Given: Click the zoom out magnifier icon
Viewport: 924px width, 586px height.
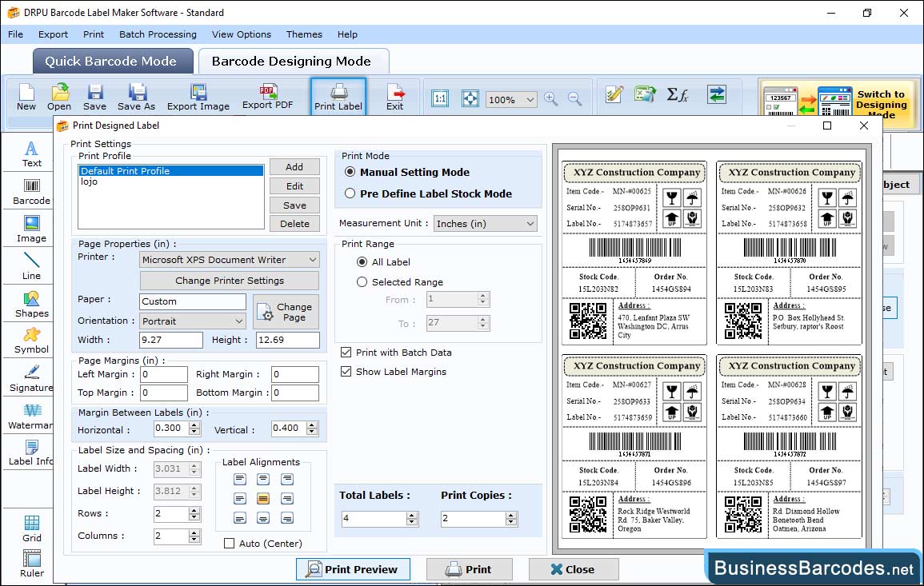Looking at the screenshot, I should coord(574,98).
